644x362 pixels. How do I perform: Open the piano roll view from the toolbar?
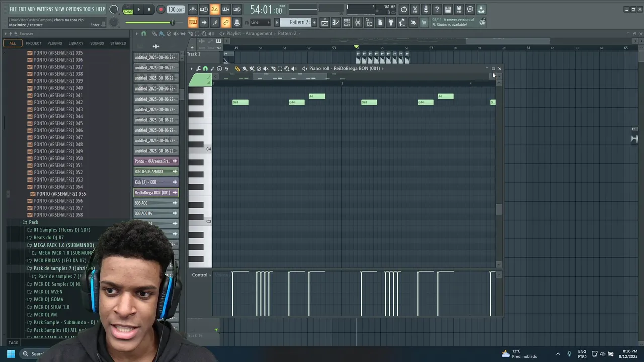[336, 22]
